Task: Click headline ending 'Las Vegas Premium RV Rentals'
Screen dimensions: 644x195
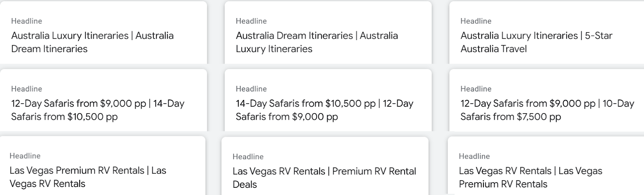Action: (x=530, y=177)
